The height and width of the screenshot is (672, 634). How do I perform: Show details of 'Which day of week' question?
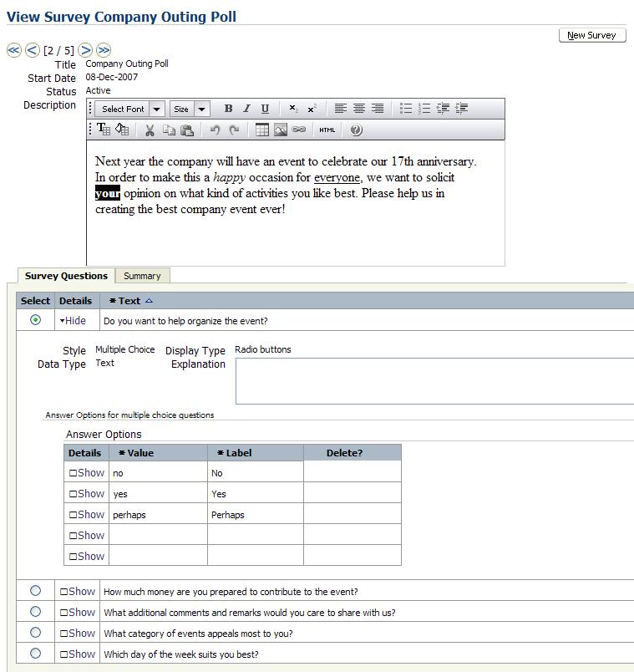(x=78, y=654)
